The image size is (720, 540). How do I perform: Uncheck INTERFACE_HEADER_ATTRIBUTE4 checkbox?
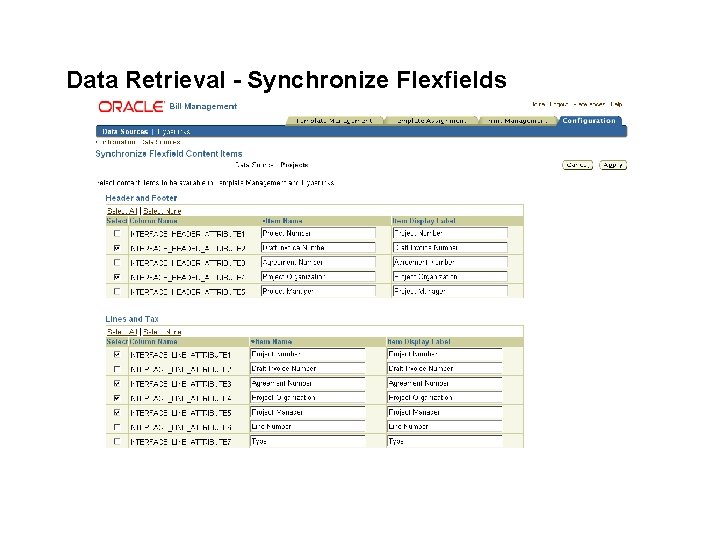117,277
